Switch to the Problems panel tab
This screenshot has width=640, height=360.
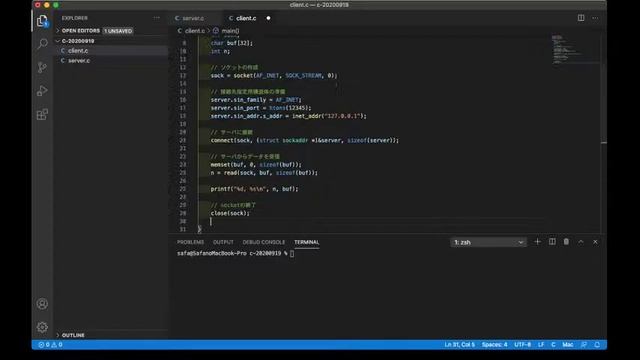pos(190,242)
